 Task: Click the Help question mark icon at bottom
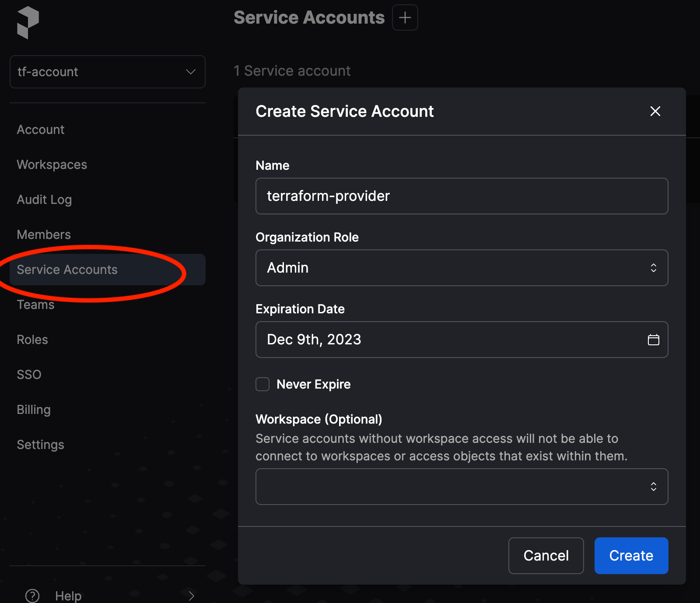point(32,595)
